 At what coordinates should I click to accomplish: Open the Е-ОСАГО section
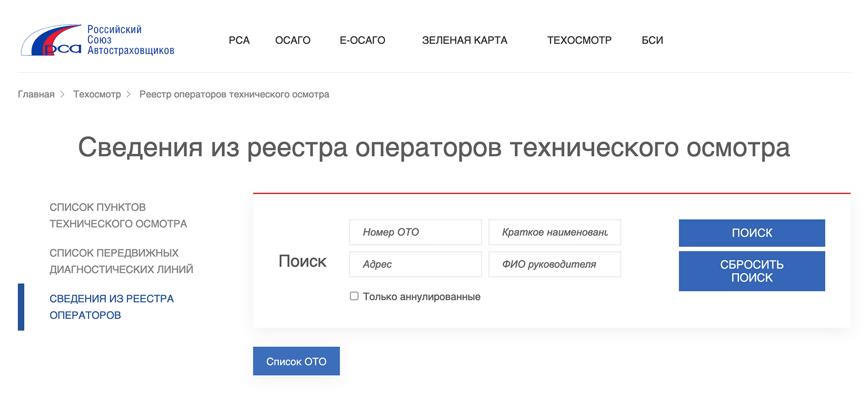click(362, 40)
